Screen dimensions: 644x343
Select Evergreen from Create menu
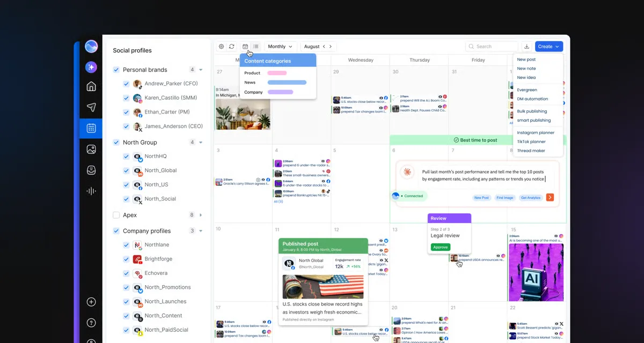point(527,90)
